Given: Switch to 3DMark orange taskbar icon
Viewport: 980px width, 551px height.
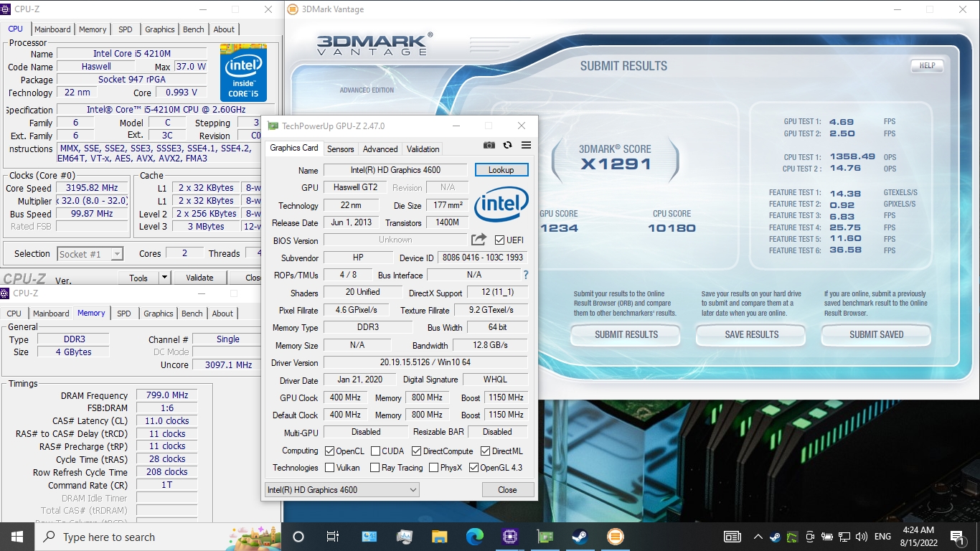Looking at the screenshot, I should (x=615, y=537).
